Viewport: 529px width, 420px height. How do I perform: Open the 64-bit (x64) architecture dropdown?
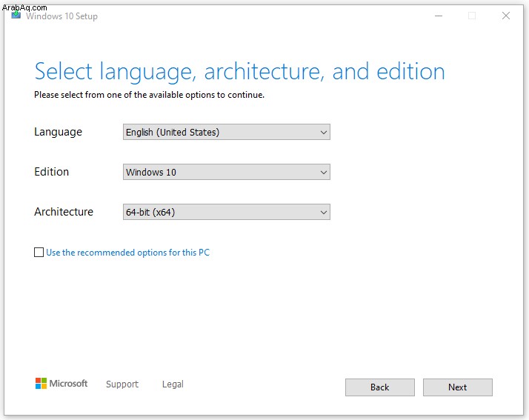(x=227, y=212)
